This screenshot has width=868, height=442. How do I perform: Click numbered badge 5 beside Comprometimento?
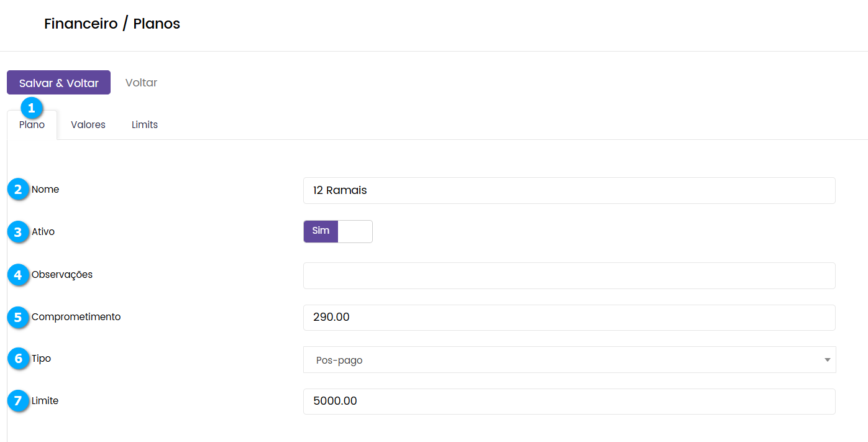tap(19, 317)
